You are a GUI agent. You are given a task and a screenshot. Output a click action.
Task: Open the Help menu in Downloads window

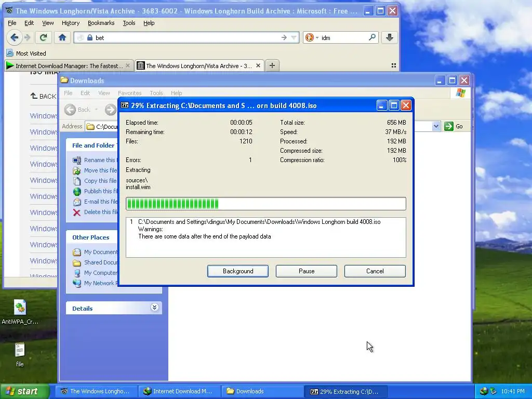coord(177,93)
